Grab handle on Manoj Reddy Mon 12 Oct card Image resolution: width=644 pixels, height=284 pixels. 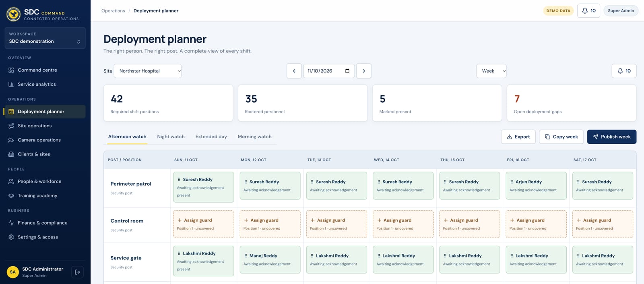(x=246, y=256)
